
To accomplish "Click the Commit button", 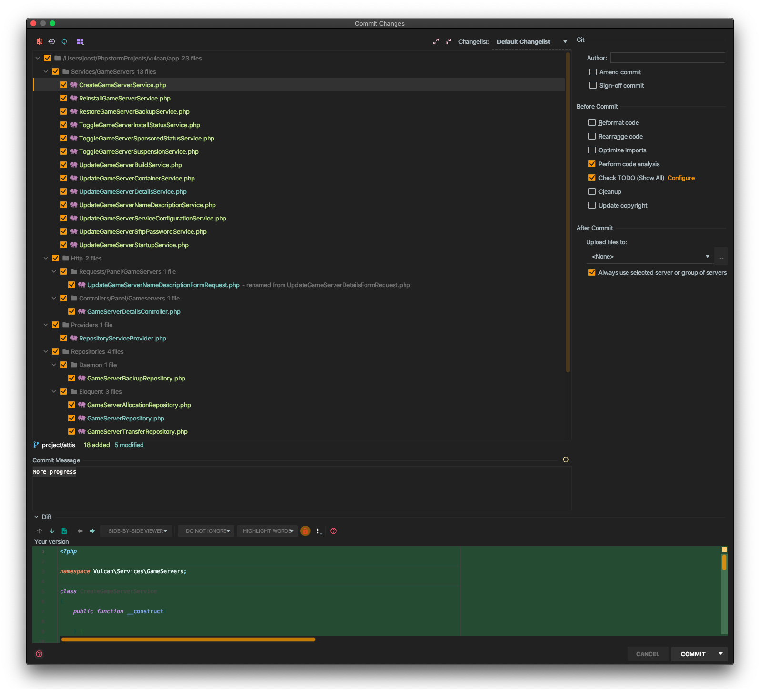I will (693, 654).
